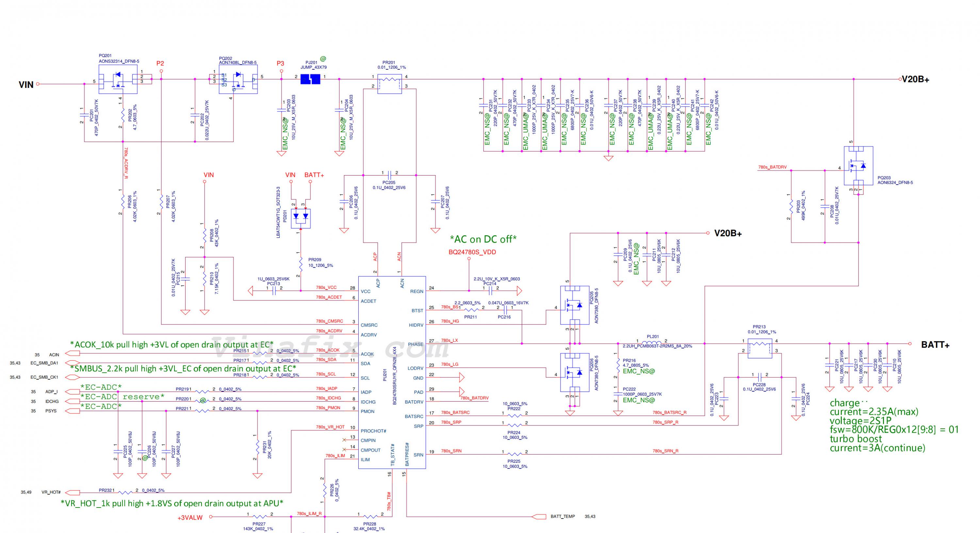Select the top-right V20B+ net label
This screenshot has height=533, width=980.
click(916, 79)
